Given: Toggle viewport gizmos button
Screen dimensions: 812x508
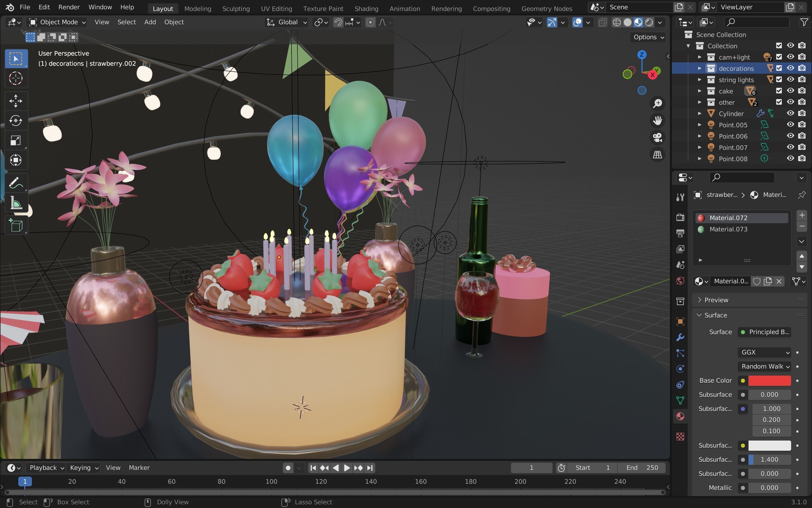Looking at the screenshot, I should [x=552, y=22].
